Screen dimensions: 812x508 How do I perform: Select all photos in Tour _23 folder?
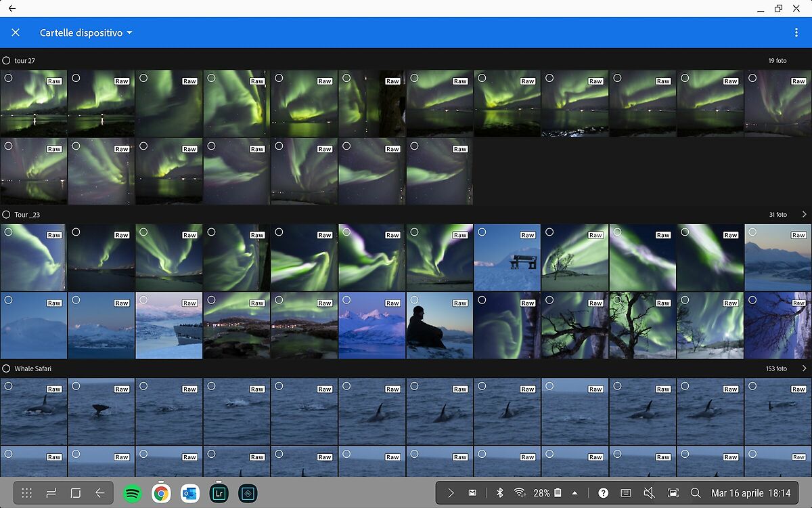(x=7, y=215)
